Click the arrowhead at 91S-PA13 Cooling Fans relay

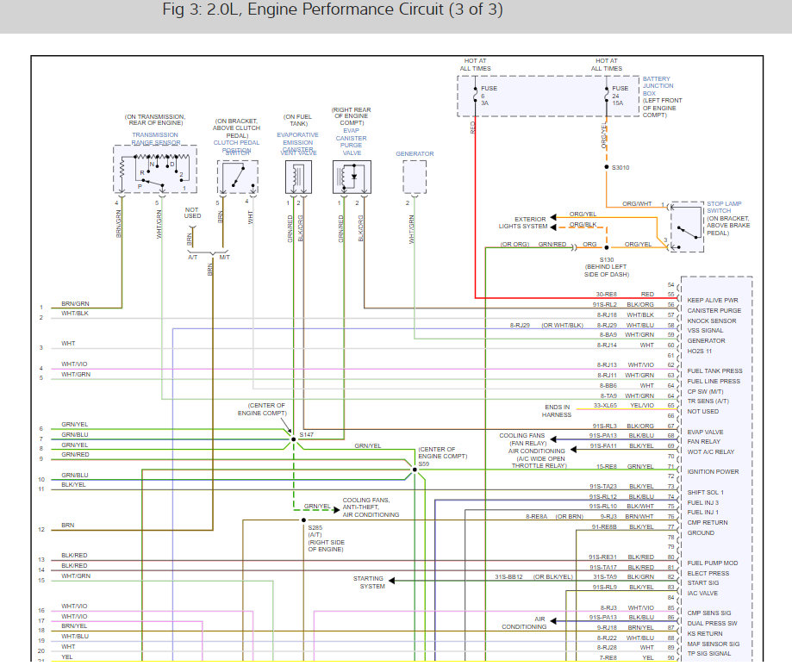pyautogui.click(x=553, y=439)
